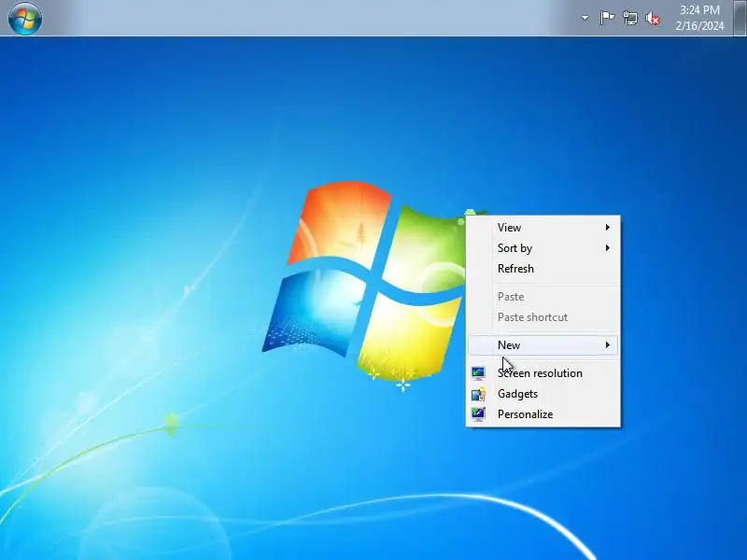Select Paste shortcut entry
This screenshot has height=560, width=747.
[543, 317]
